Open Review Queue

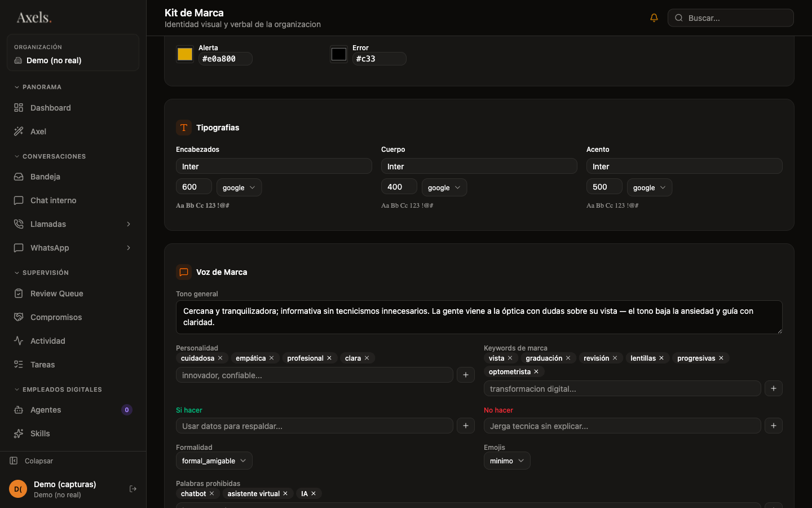[73, 294]
